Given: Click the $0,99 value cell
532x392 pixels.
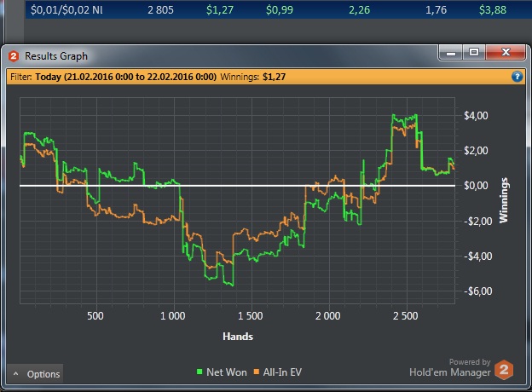Looking at the screenshot, I should point(280,10).
